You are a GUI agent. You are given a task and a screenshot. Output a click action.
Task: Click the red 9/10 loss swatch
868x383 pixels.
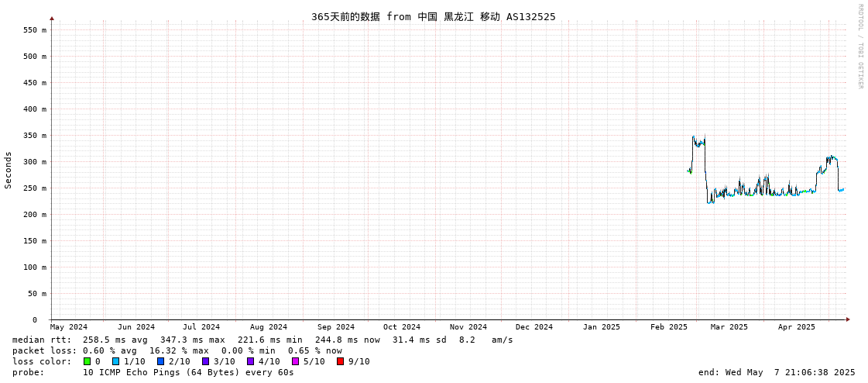point(340,361)
